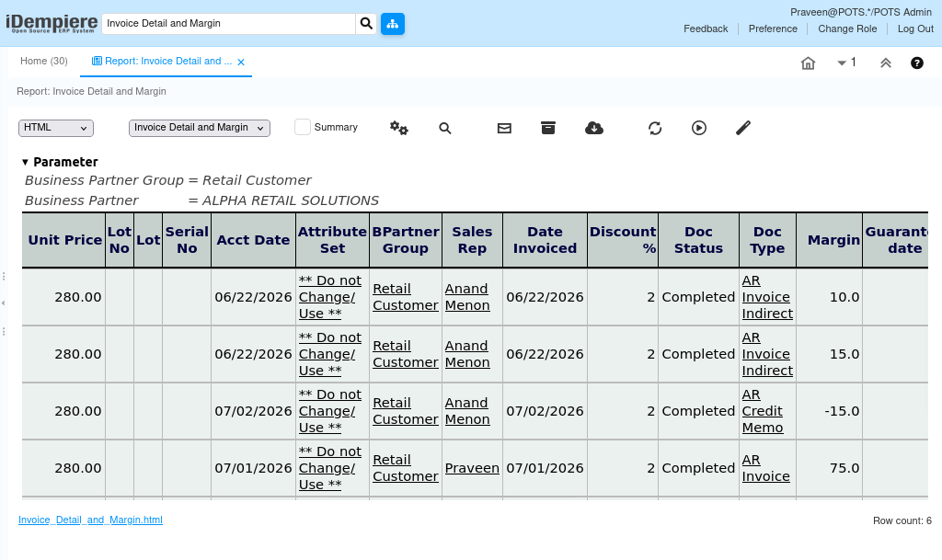Open attribute set link in the 07/02/2026 row
Image resolution: width=942 pixels, height=560 pixels.
(x=330, y=411)
